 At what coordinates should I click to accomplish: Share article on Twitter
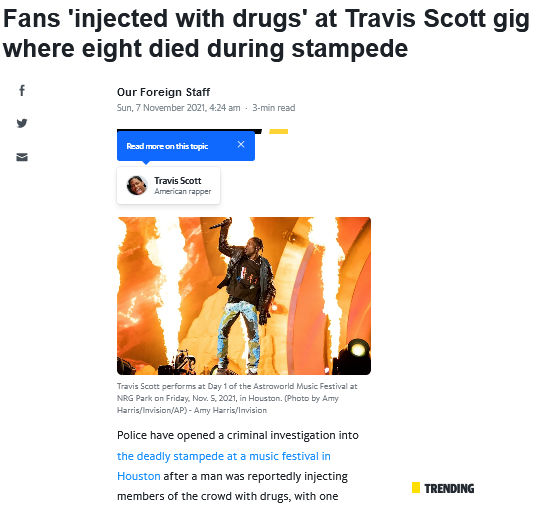coord(22,123)
